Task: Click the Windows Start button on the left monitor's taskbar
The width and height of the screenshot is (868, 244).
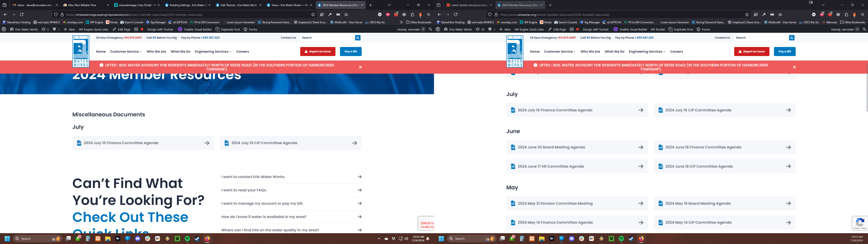Action: 7,239
